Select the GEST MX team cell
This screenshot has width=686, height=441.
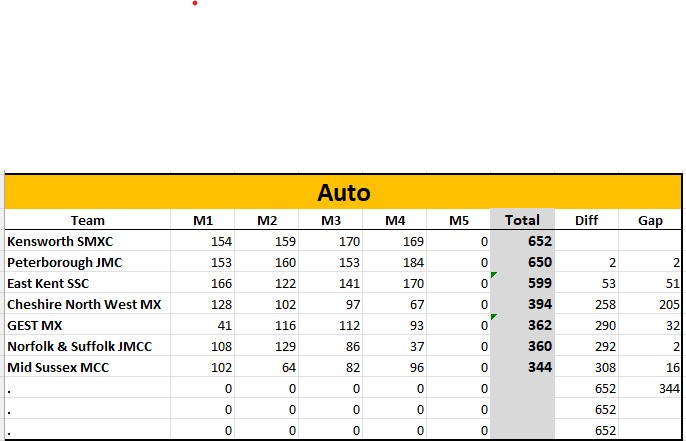tap(37, 325)
